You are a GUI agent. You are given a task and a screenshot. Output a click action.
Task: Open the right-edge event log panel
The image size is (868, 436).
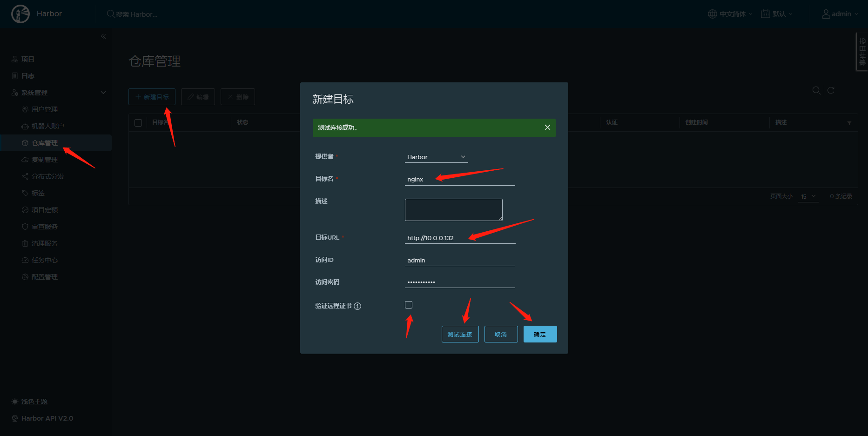click(862, 52)
